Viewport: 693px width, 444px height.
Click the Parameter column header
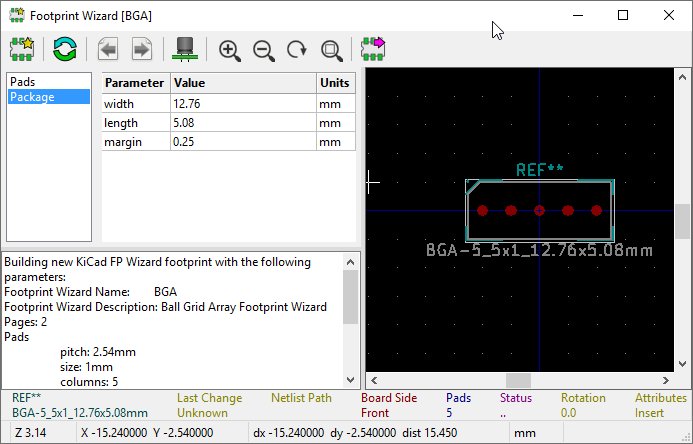click(x=136, y=83)
